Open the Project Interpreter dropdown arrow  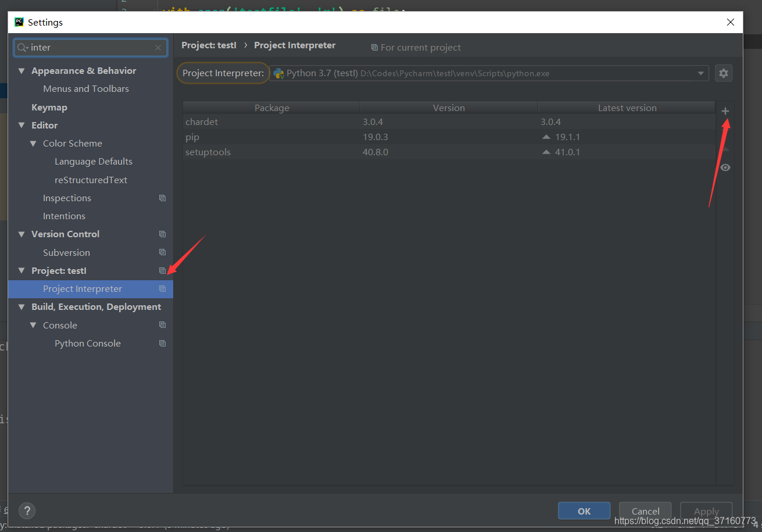pos(700,73)
